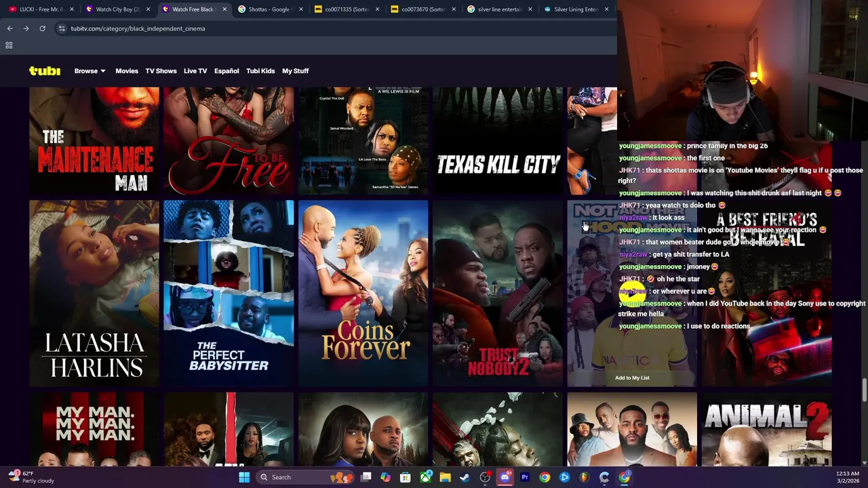Close the Shottas Google tab
This screenshot has height=488, width=868.
click(300, 9)
